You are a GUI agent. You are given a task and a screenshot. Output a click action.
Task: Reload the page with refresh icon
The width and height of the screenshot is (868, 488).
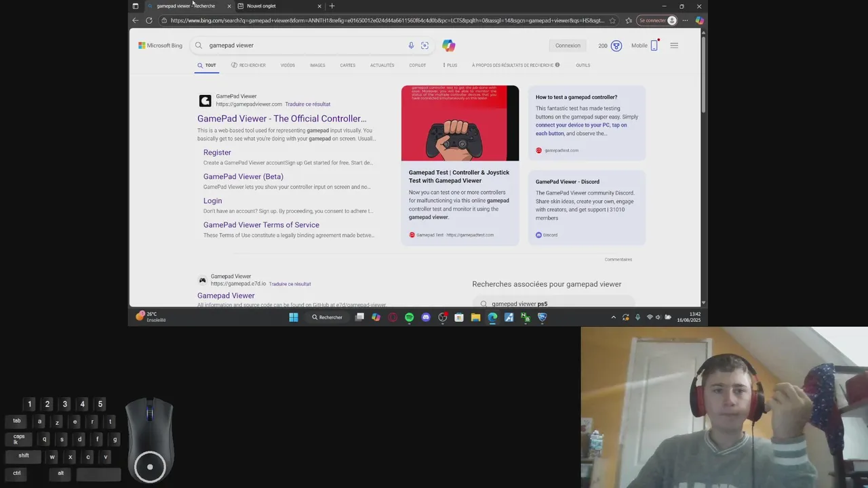149,20
